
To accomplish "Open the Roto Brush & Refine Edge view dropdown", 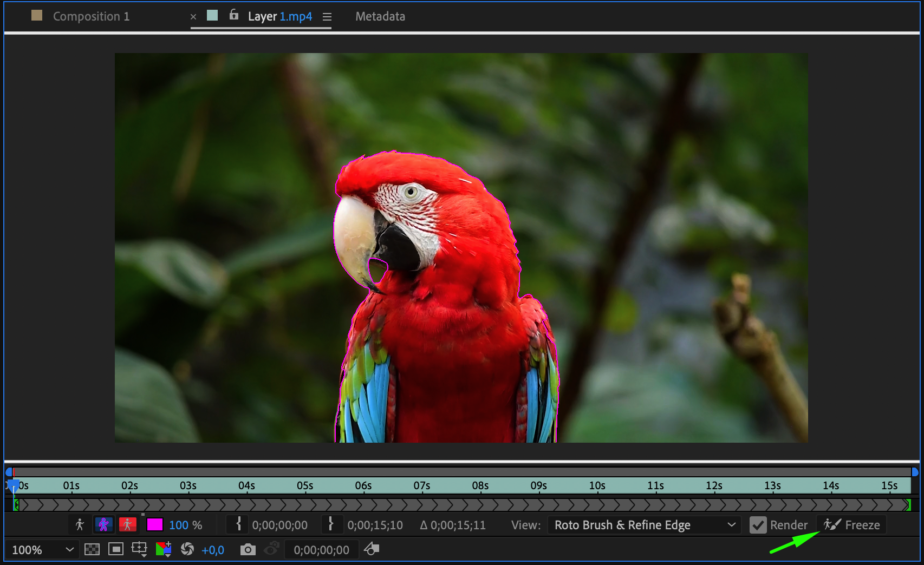I will [x=644, y=525].
